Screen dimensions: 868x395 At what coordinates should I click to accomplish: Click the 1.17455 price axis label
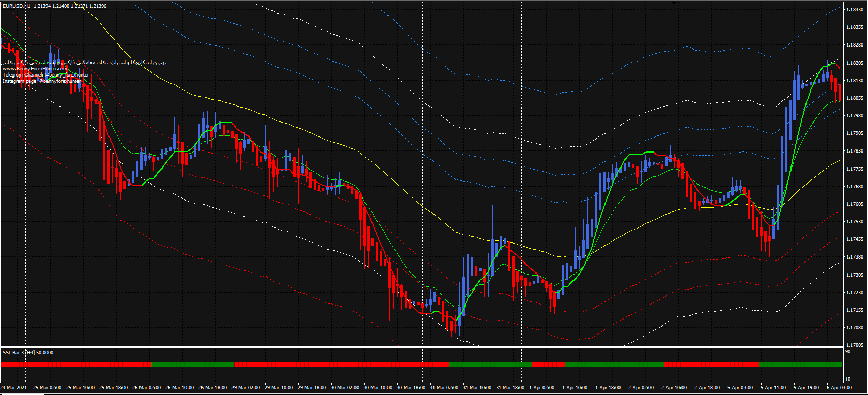(x=855, y=239)
